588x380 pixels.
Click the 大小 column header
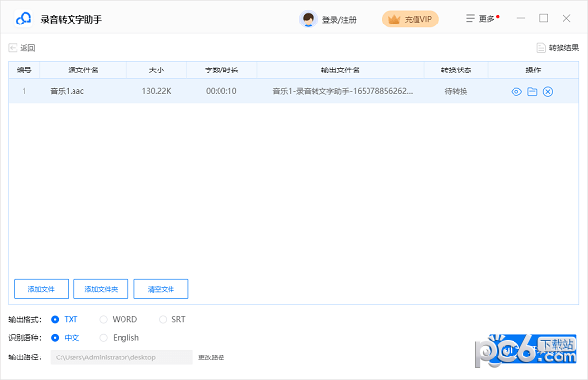[x=157, y=71]
